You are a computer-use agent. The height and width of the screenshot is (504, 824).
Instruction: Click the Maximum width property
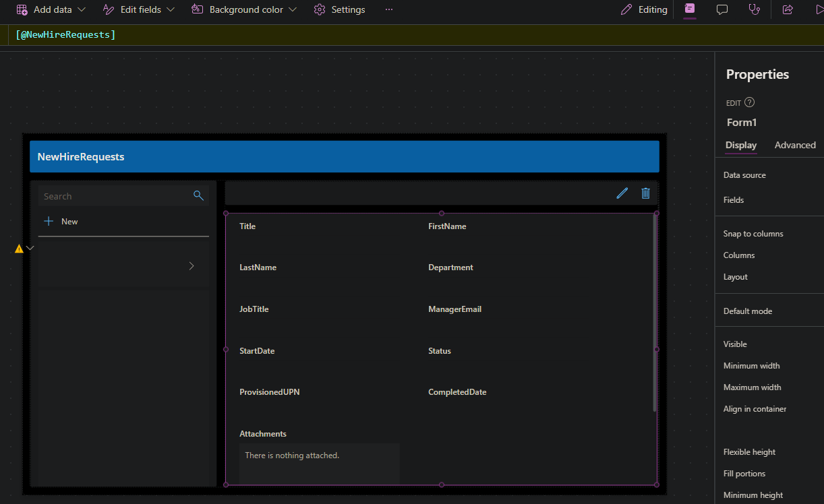(753, 387)
